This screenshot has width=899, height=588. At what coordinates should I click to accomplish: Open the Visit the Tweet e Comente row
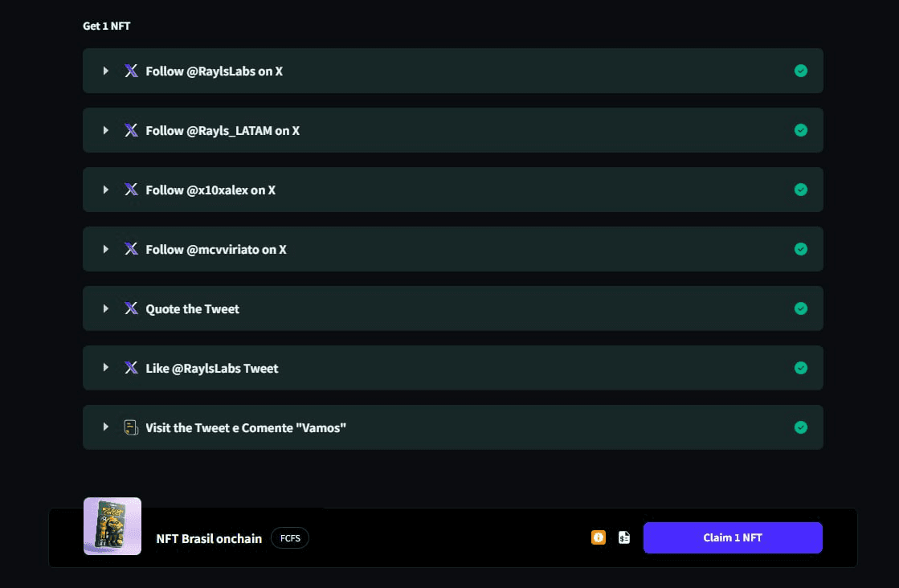click(x=453, y=427)
